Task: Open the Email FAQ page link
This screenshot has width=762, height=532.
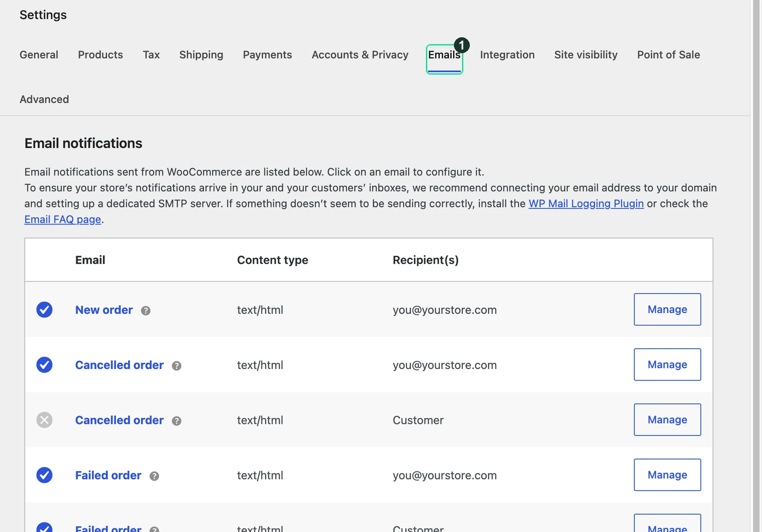Action: 63,220
